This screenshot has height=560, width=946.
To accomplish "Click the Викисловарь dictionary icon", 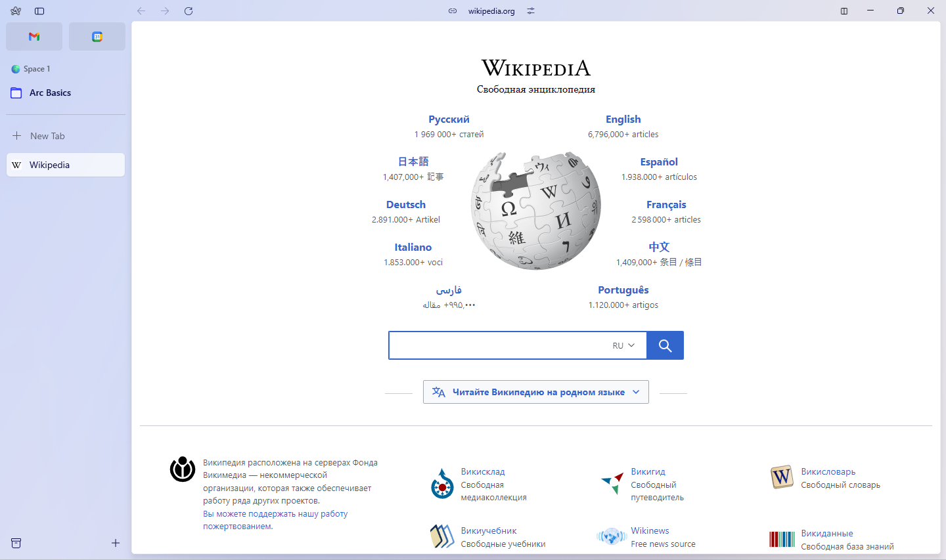I will [x=781, y=477].
